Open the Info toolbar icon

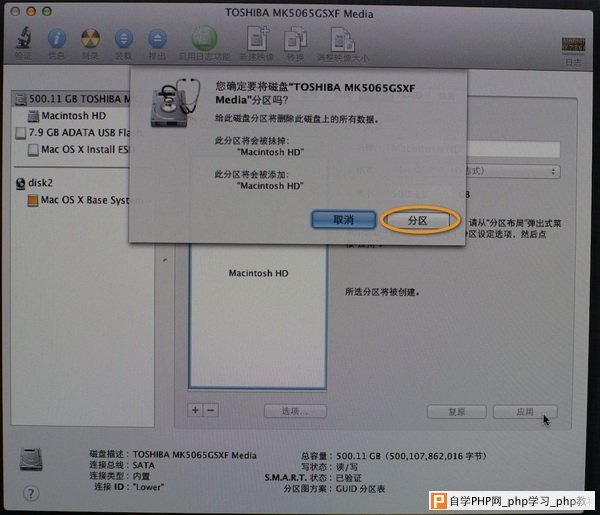(57, 38)
